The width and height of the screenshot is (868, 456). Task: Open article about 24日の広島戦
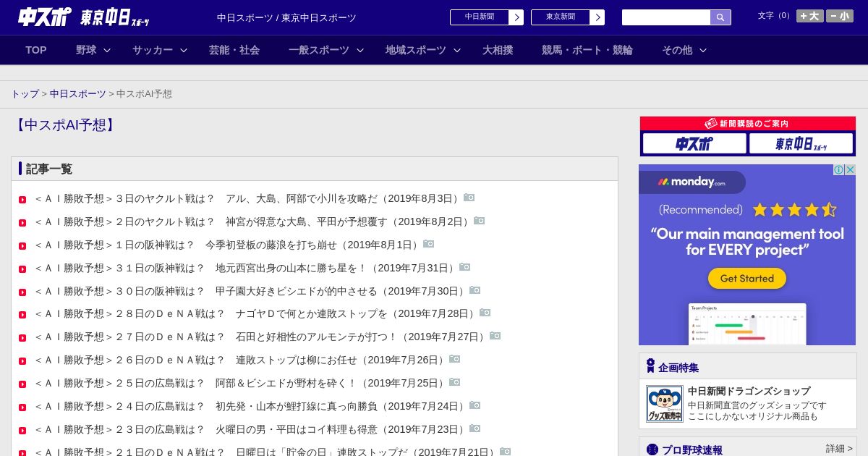coord(250,407)
